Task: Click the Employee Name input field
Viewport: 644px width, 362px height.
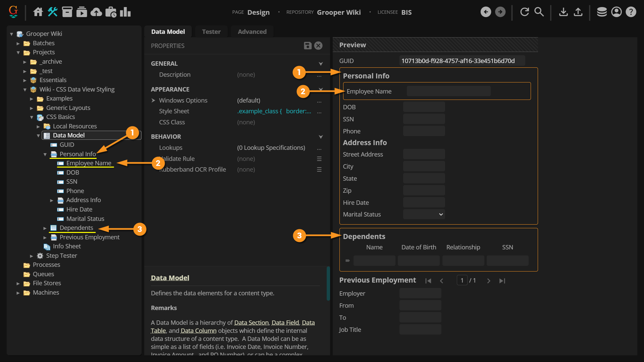Action: pyautogui.click(x=448, y=91)
